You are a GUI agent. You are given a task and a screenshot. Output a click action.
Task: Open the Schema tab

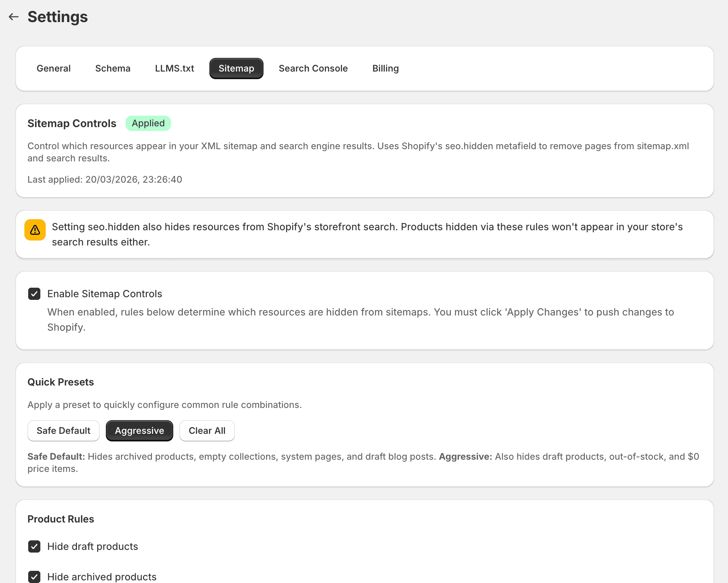click(113, 68)
